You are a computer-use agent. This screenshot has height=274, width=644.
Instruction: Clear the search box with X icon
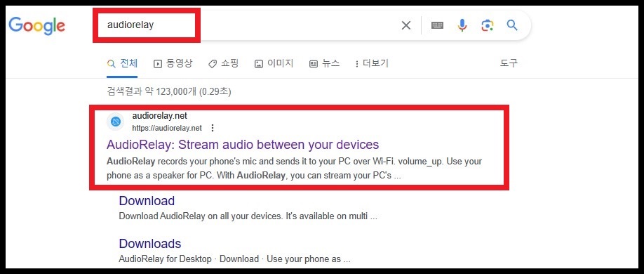(405, 25)
